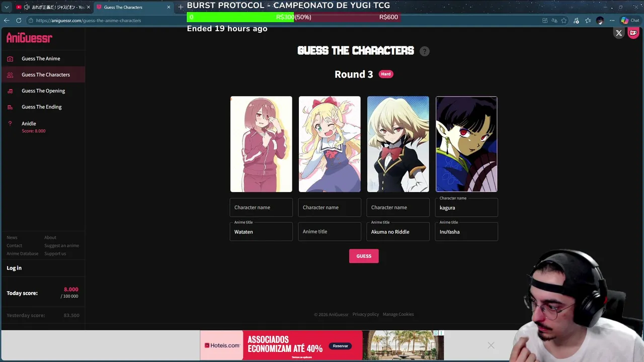Click the browser address bar URL
The image size is (644, 362).
pos(89,21)
